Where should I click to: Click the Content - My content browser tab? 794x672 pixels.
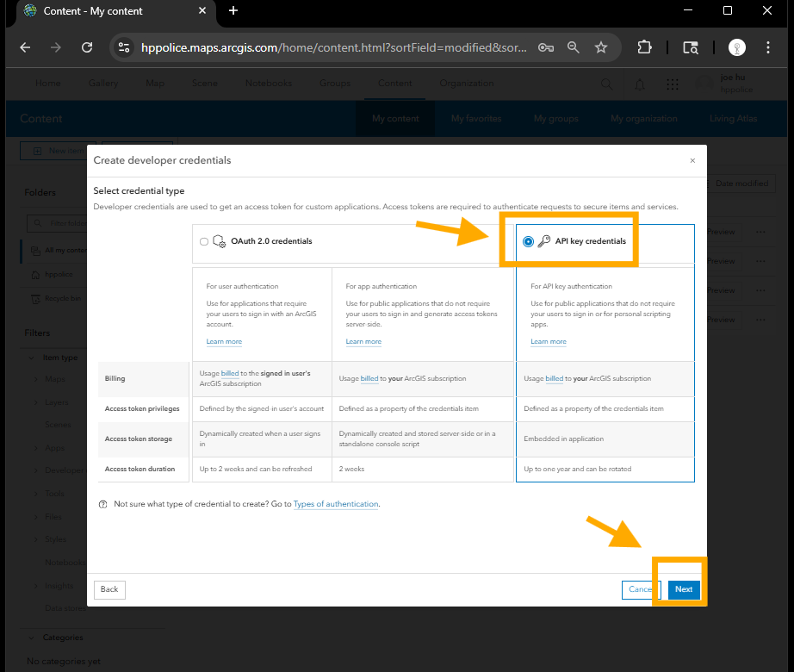tap(116, 11)
